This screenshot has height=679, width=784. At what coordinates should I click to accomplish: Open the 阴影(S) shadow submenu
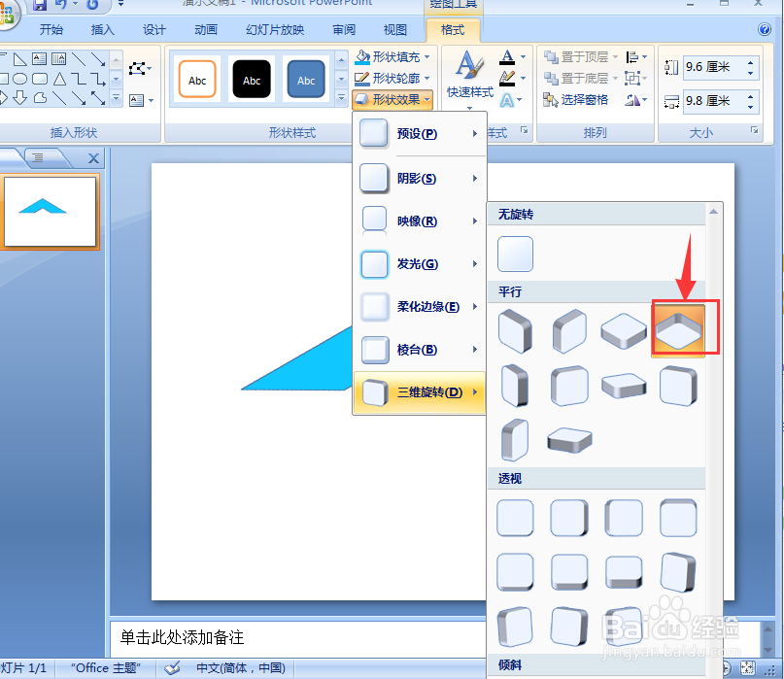420,179
